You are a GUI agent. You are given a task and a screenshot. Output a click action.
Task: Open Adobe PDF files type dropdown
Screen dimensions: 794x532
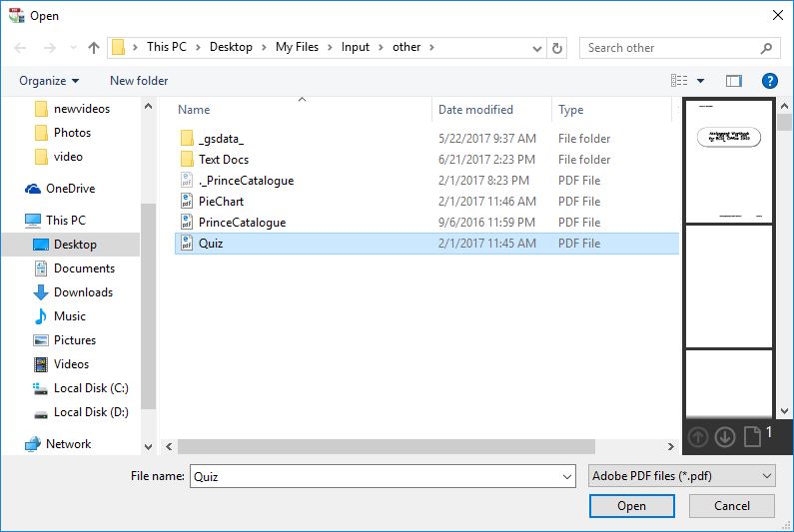point(681,476)
